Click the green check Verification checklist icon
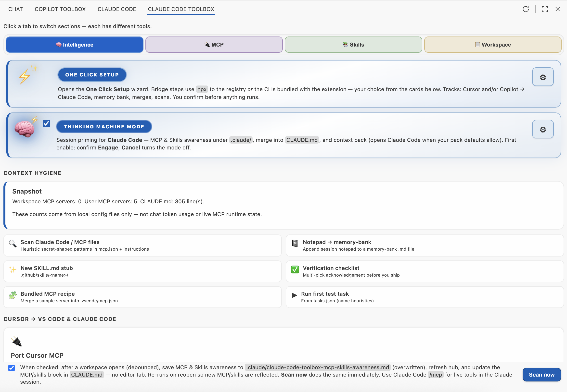The width and height of the screenshot is (567, 392). [295, 269]
